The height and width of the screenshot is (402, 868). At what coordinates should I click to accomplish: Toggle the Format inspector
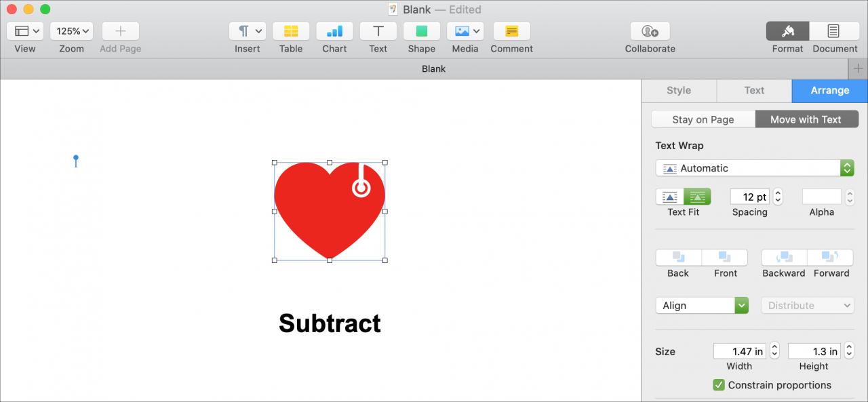point(788,31)
